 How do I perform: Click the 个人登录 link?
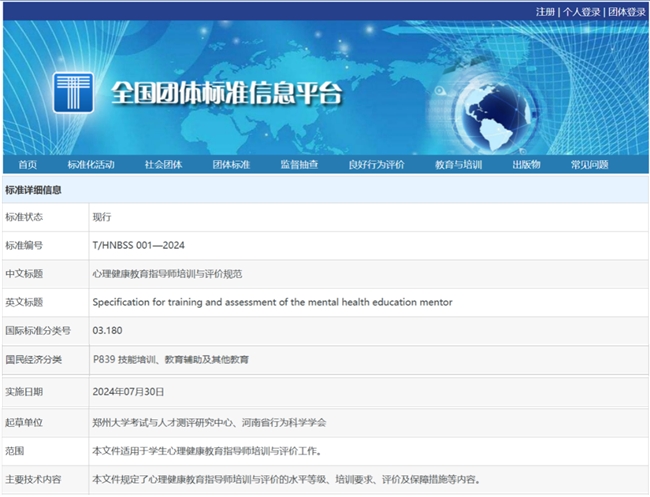click(581, 12)
